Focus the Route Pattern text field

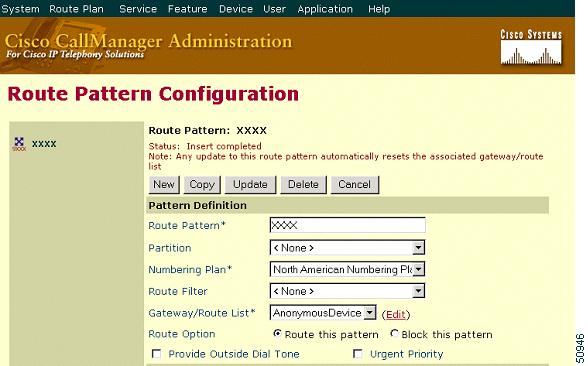pyautogui.click(x=348, y=225)
